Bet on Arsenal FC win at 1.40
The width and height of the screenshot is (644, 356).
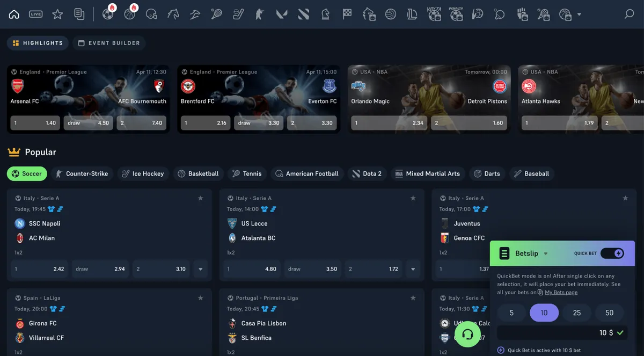35,123
